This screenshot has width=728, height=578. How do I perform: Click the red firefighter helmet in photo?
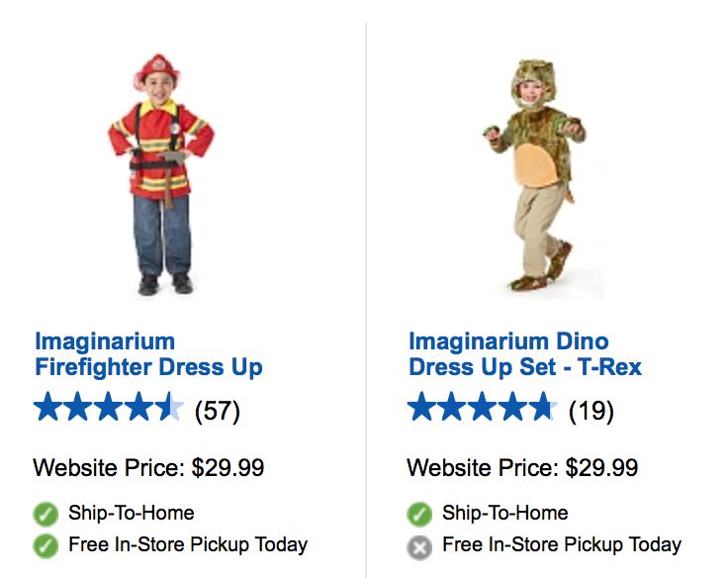[x=156, y=71]
